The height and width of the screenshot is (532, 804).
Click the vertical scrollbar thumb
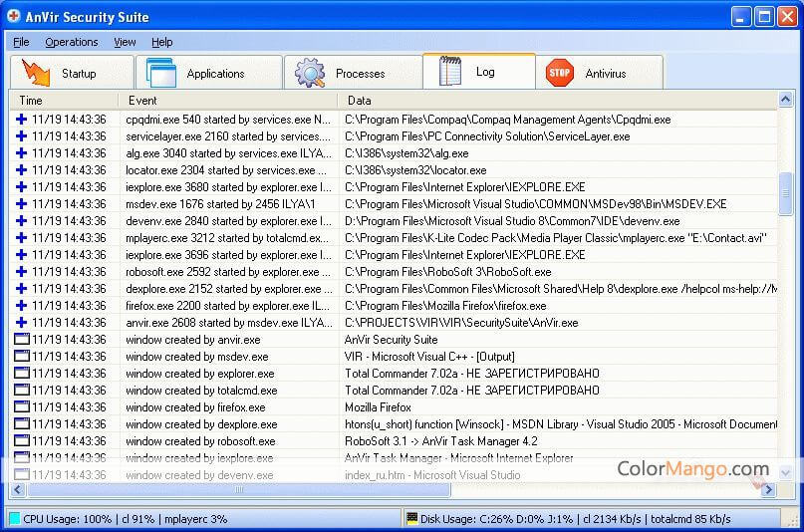point(785,193)
